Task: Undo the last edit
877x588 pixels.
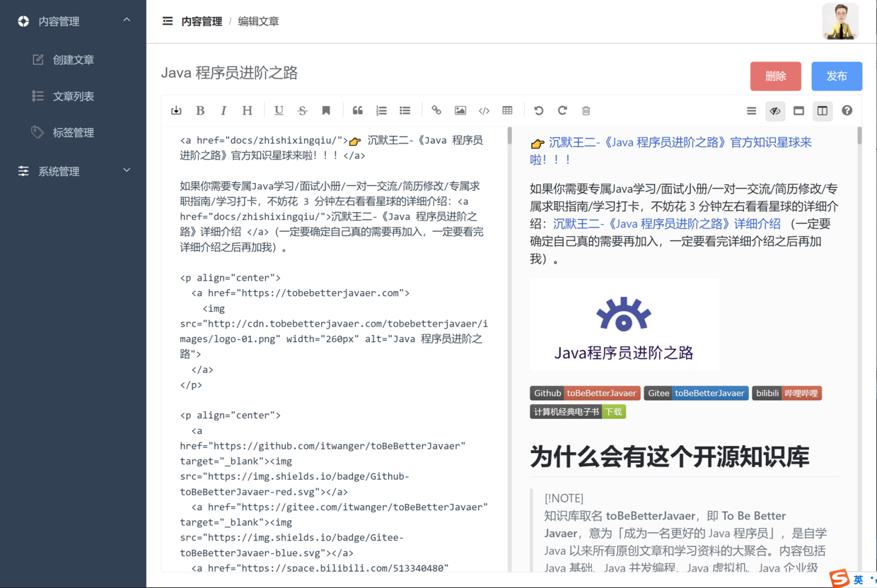Action: pyautogui.click(x=539, y=110)
